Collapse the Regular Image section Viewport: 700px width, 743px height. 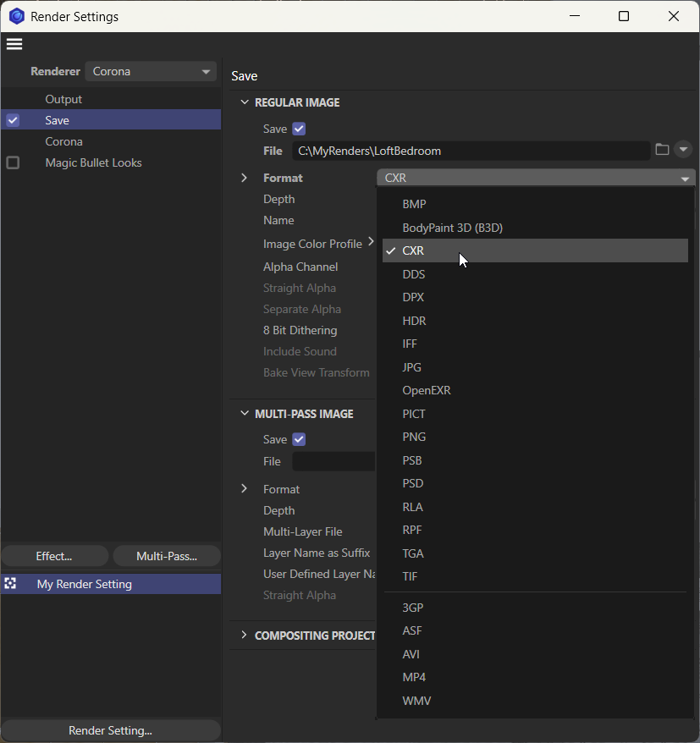click(245, 102)
